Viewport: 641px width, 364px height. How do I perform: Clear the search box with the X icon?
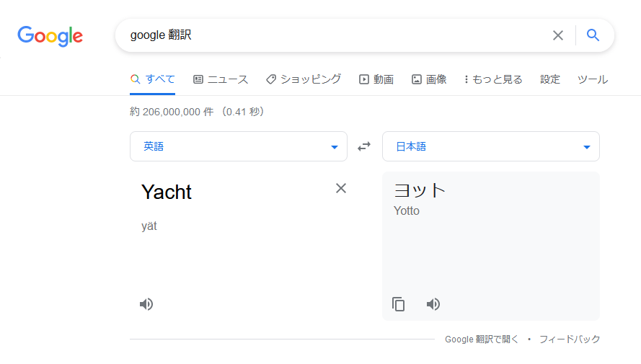click(x=557, y=35)
